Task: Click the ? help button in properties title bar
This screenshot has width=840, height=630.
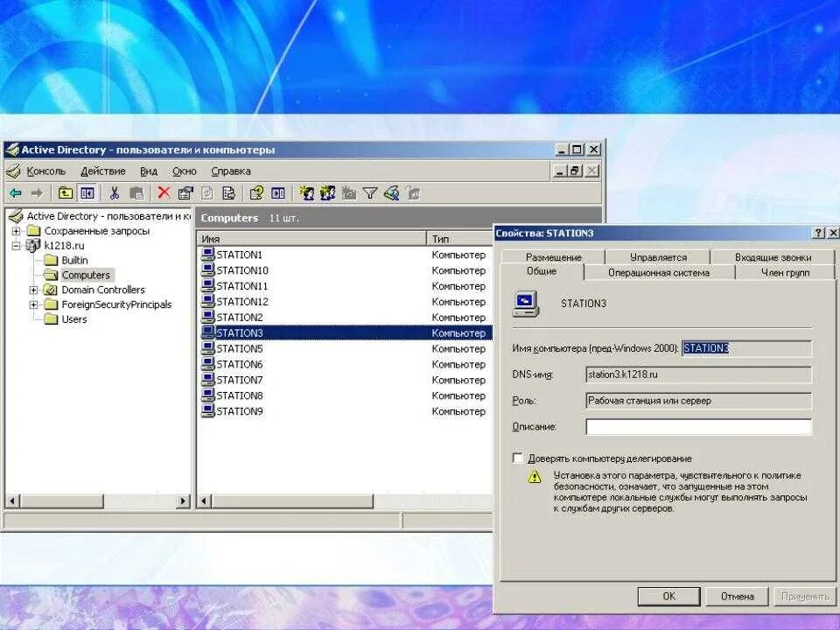Action: pos(818,233)
